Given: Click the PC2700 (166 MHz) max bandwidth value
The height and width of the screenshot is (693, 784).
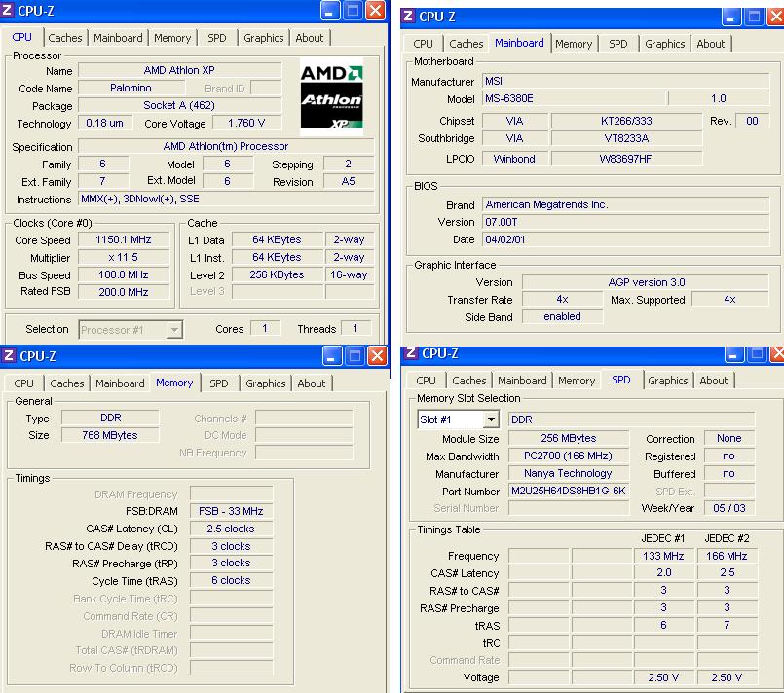Looking at the screenshot, I should coord(569,456).
